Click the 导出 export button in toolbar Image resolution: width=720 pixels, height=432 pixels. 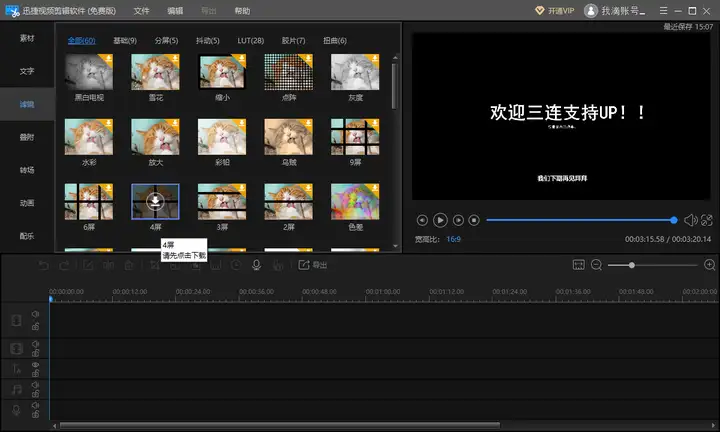pyautogui.click(x=313, y=265)
